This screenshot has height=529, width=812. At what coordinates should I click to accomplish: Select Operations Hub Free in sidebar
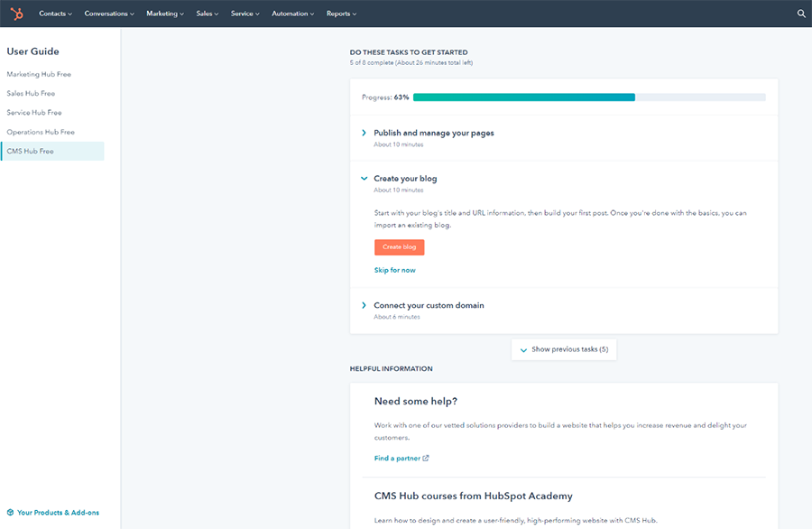(x=41, y=132)
